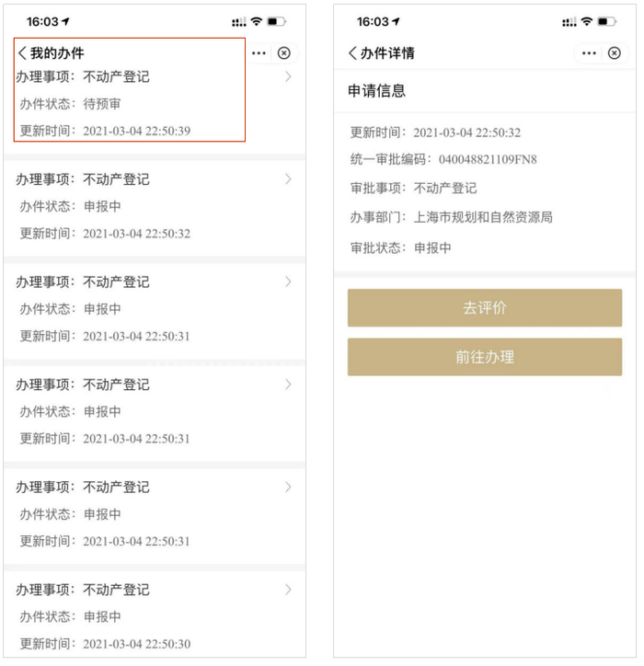Viewport: 644px width, 666px height.
Task: Tap the back arrow beside 办件详情
Action: [352, 53]
